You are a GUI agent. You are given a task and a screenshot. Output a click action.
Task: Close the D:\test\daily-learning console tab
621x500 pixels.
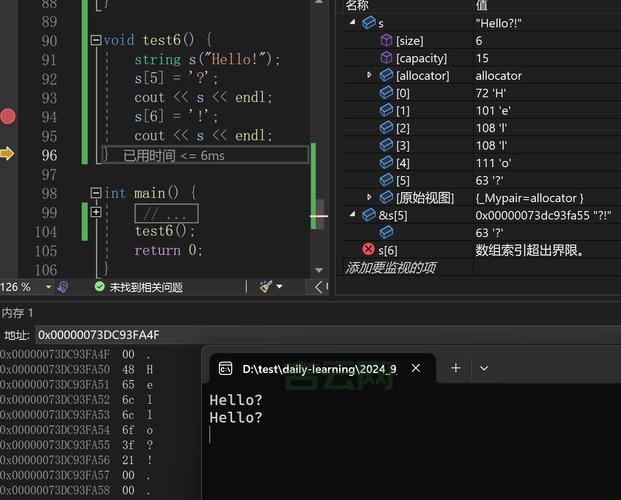[416, 368]
